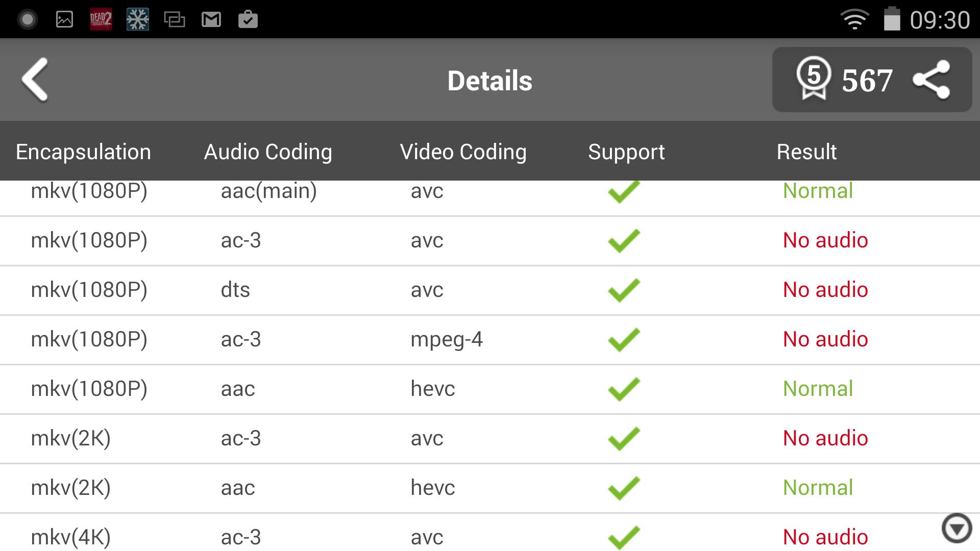Select the Audio Coding column header
The height and width of the screenshot is (551, 980).
268,152
